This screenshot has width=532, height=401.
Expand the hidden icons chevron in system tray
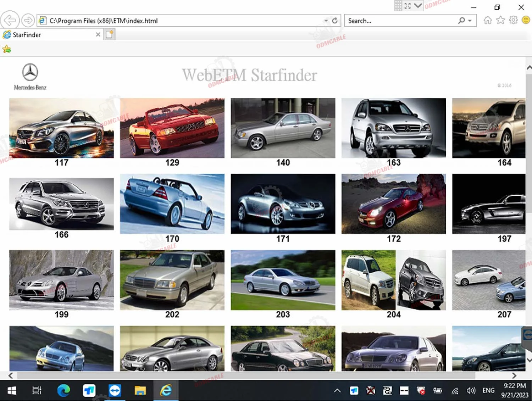(x=337, y=390)
